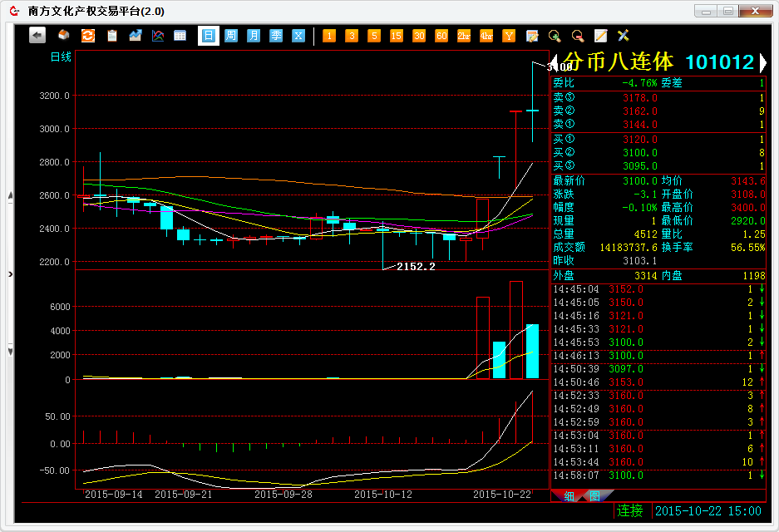The image size is (779, 532).
Task: Go to next product using right arrow
Action: (x=762, y=63)
